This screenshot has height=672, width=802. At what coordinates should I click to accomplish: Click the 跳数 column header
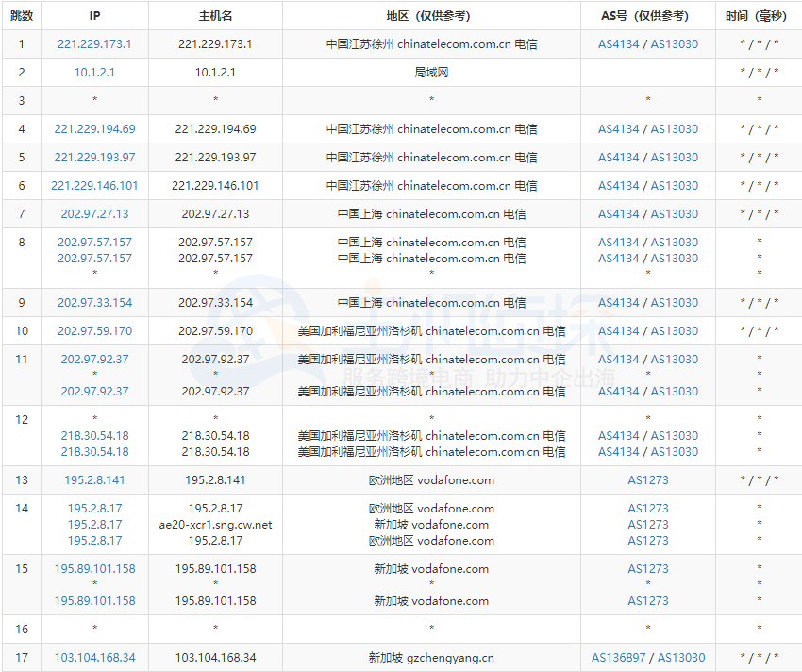pos(20,14)
